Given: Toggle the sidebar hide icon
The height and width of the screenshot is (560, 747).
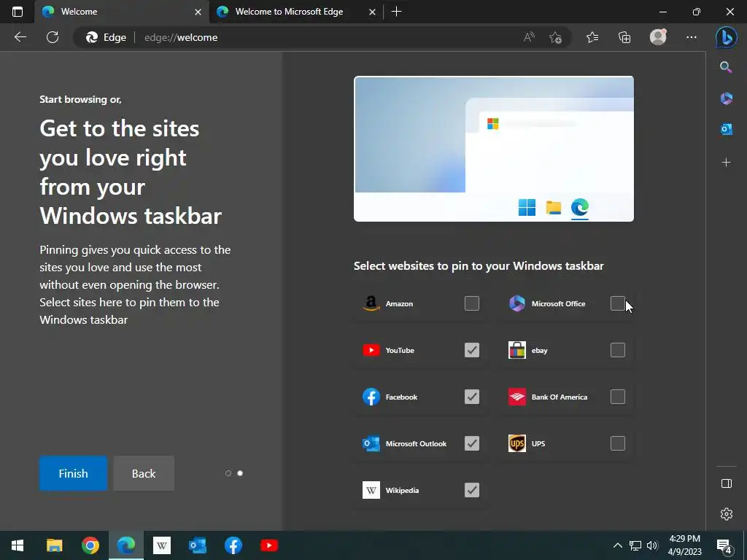Looking at the screenshot, I should coord(726,483).
